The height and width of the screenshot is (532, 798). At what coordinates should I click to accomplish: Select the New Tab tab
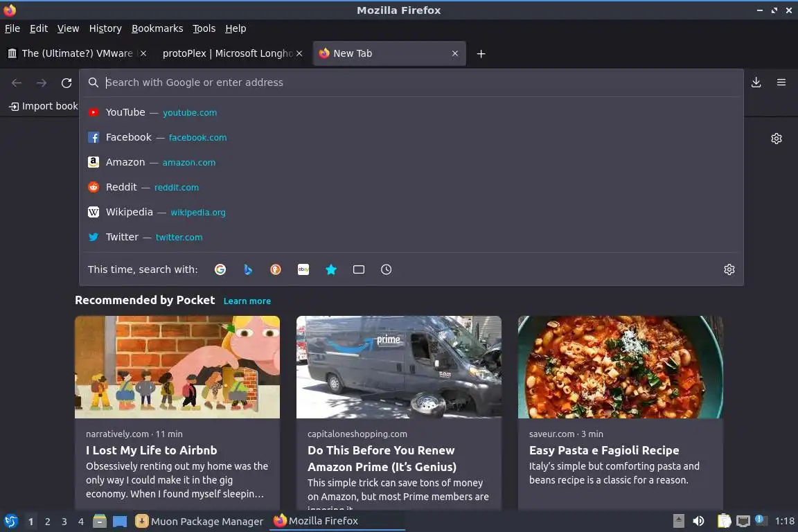tap(389, 53)
